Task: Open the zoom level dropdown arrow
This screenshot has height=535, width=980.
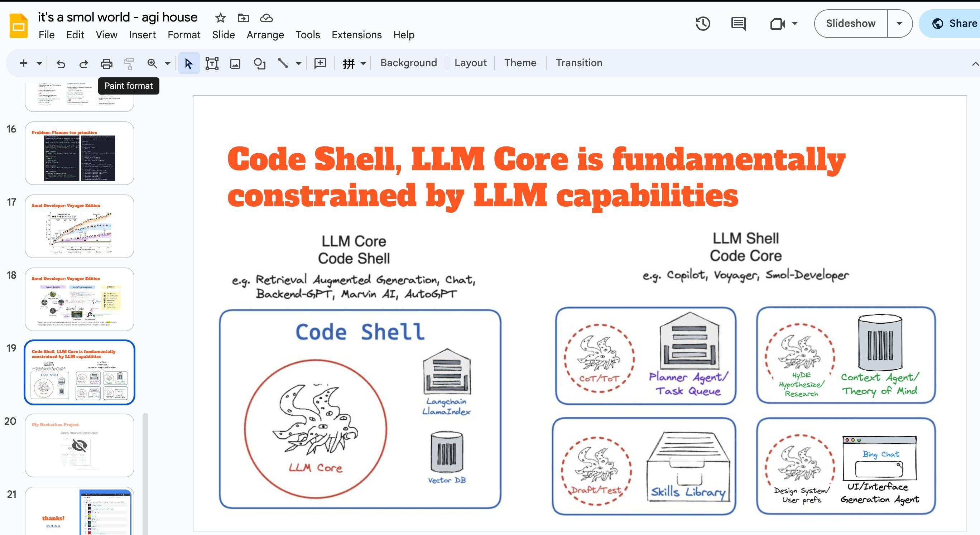Action: coord(167,63)
